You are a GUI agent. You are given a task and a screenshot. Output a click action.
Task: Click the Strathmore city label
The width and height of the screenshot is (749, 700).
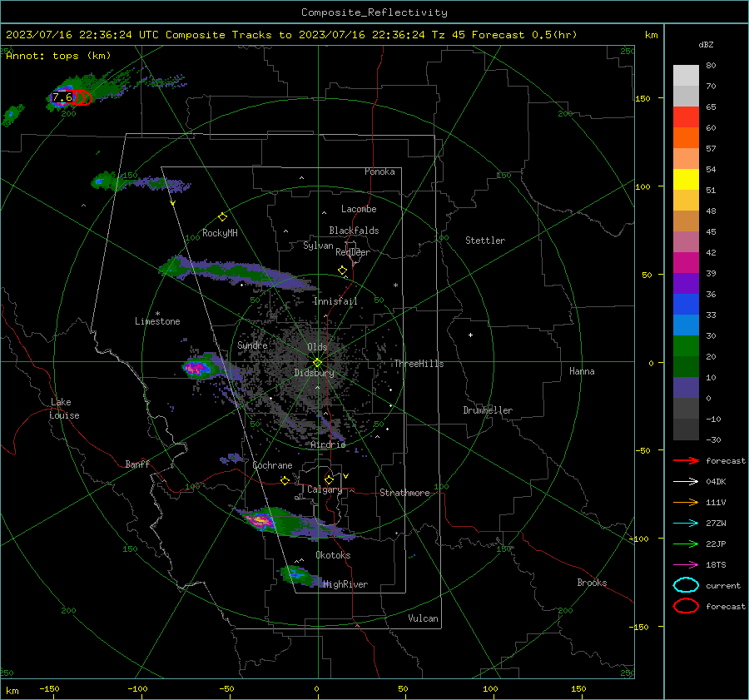click(x=404, y=493)
